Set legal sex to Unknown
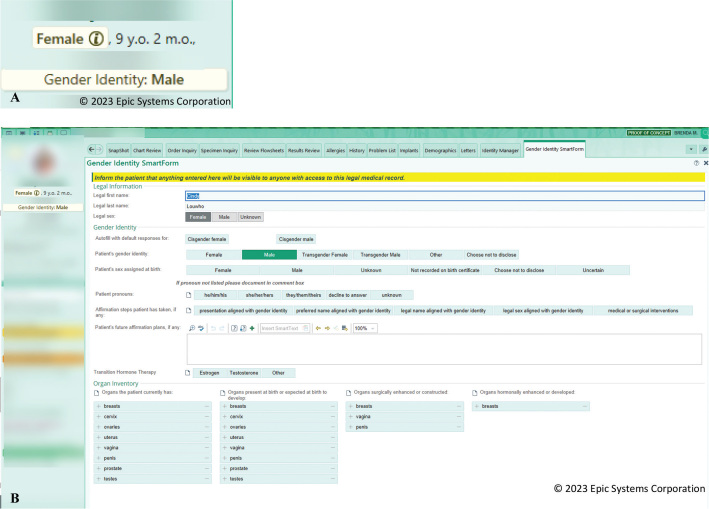Screen dimensions: 709x509 [251, 217]
